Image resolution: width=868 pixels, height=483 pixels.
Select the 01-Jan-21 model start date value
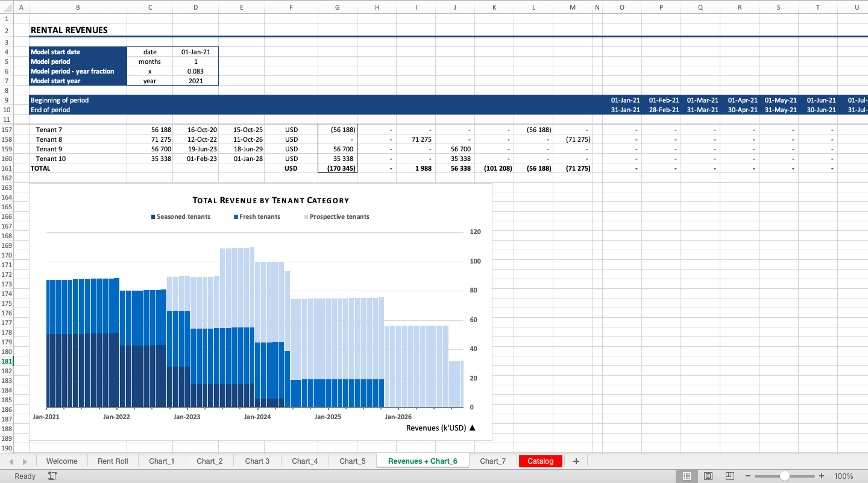coord(195,52)
